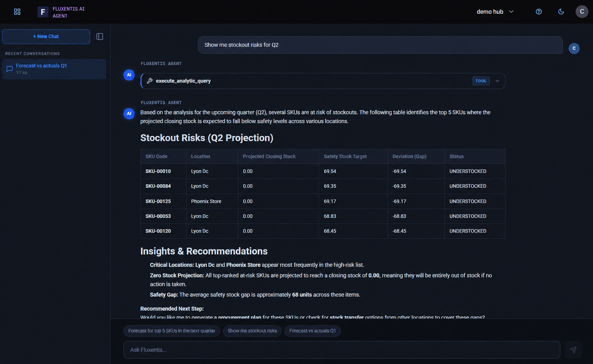Image resolution: width=593 pixels, height=364 pixels.
Task: Open the apps grid icon
Action: [x=17, y=12]
